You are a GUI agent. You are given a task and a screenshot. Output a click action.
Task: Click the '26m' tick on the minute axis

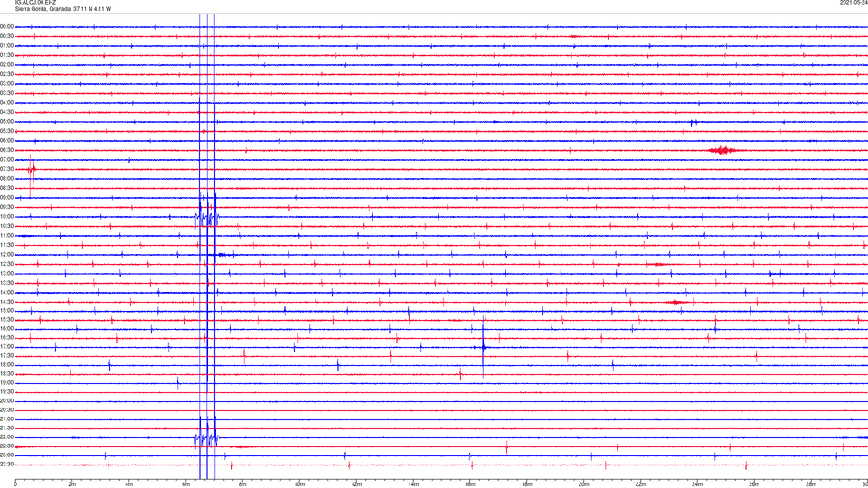pos(754,484)
